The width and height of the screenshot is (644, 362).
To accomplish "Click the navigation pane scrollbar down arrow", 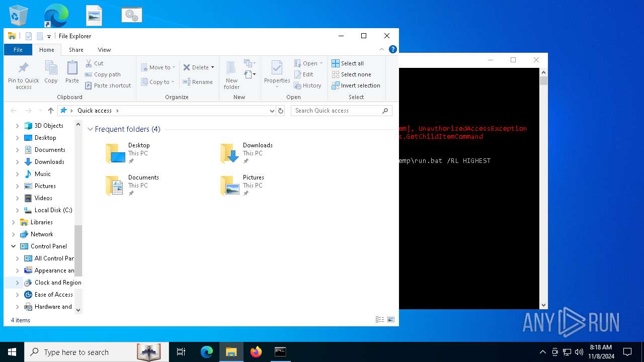I will coord(78,310).
